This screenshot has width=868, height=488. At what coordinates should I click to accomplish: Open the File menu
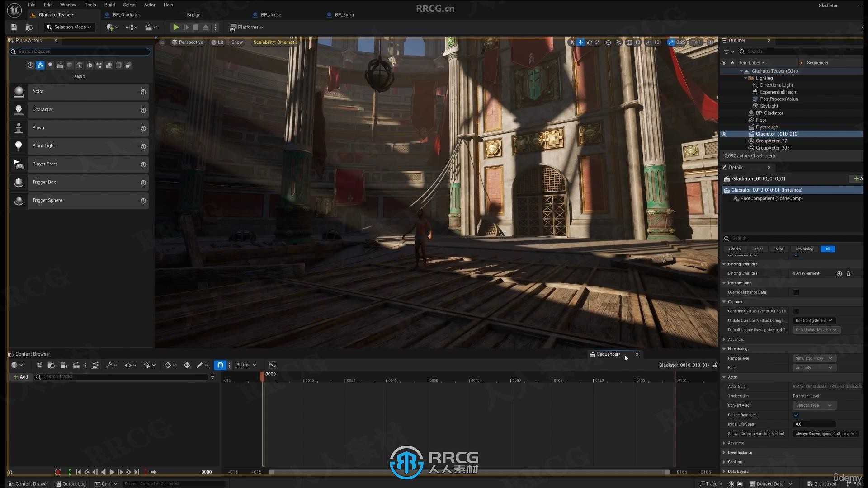32,5
